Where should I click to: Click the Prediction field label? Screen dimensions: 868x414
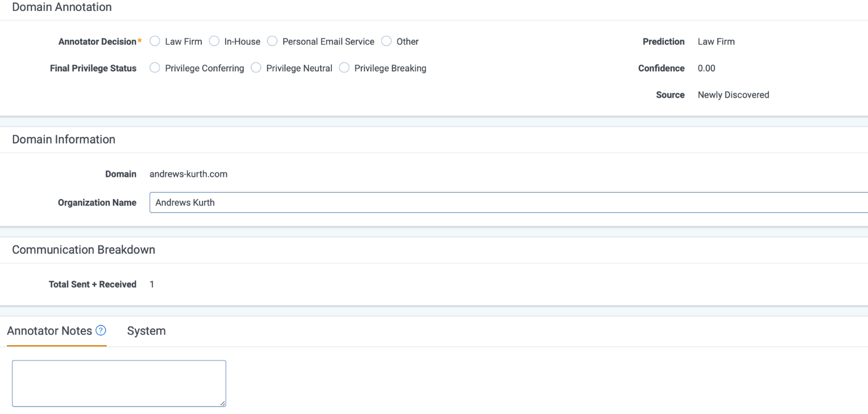pos(663,42)
